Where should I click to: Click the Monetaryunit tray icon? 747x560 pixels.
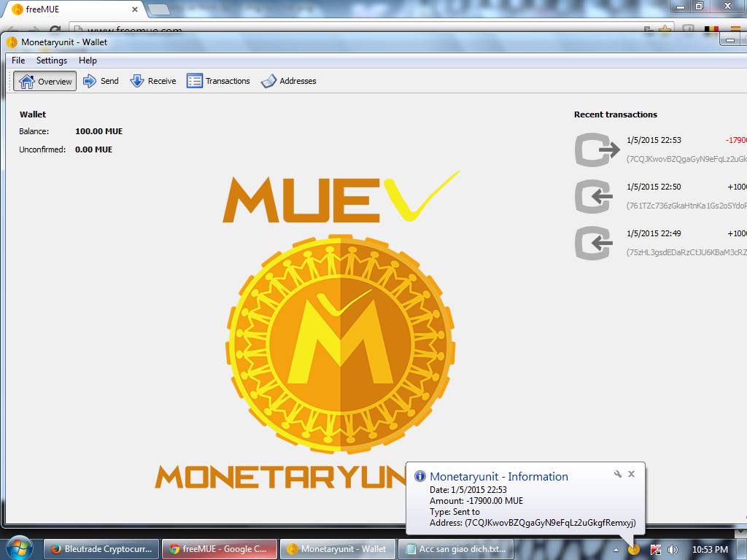634,550
